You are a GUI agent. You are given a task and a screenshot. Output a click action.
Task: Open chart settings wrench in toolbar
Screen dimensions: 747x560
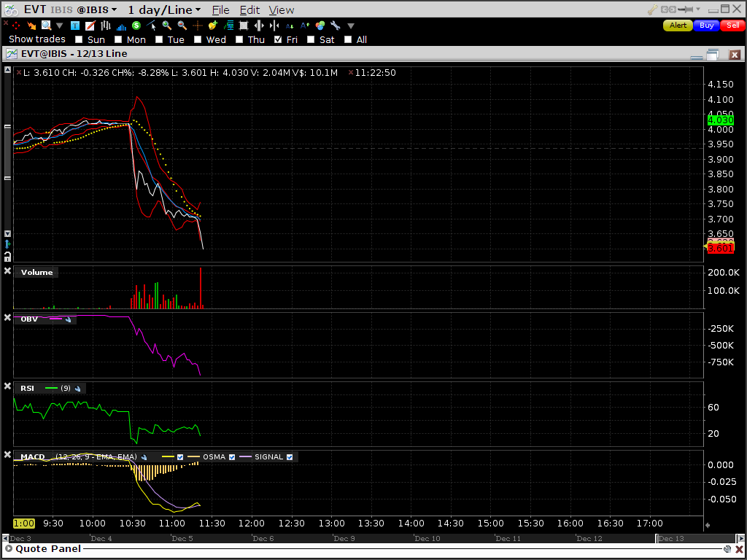coord(336,26)
